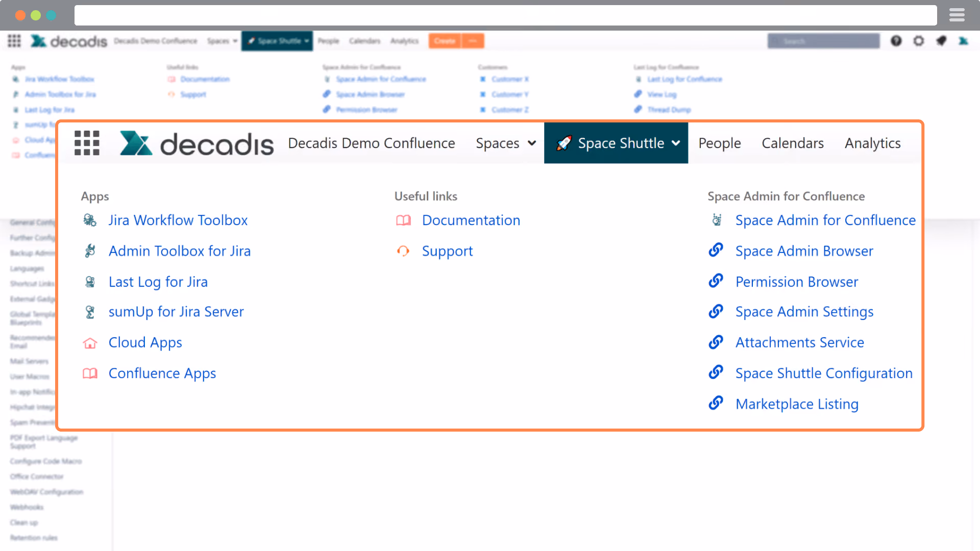
Task: Click the browser address bar
Action: [x=505, y=15]
